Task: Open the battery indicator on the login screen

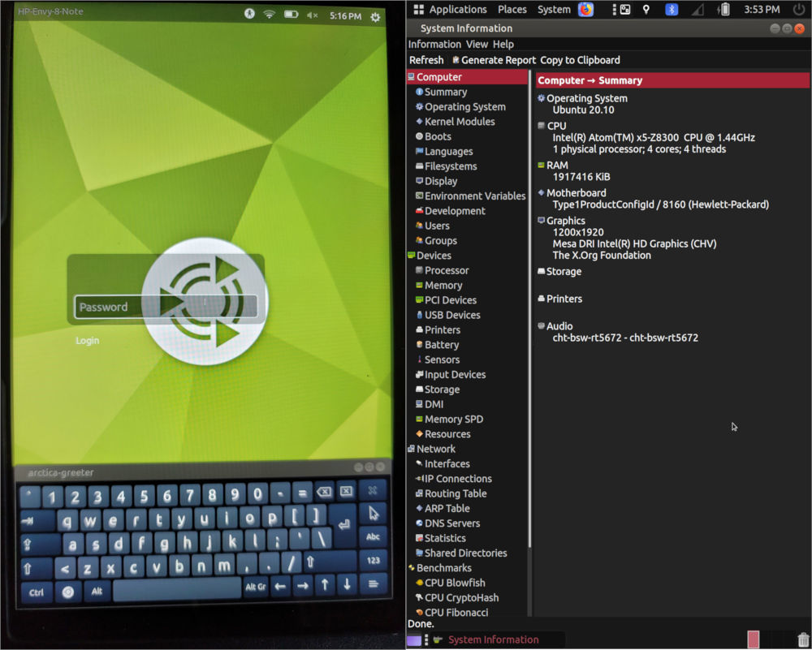Action: (x=291, y=15)
